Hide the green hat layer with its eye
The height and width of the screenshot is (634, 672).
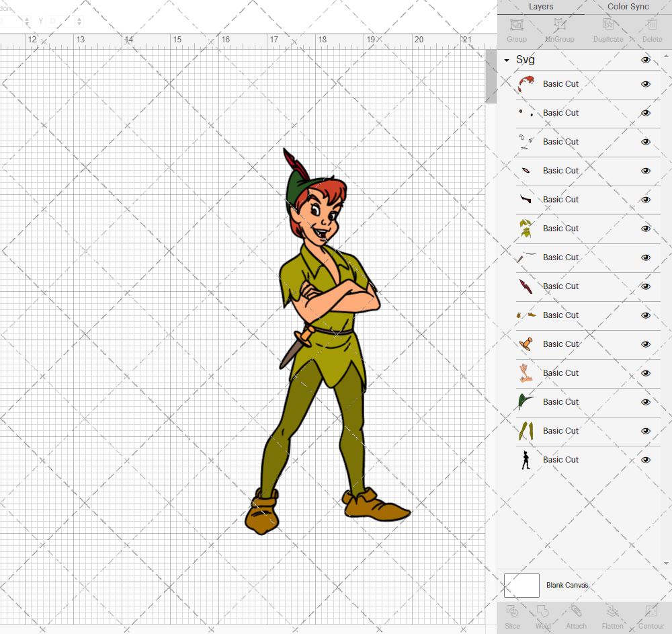(x=645, y=401)
